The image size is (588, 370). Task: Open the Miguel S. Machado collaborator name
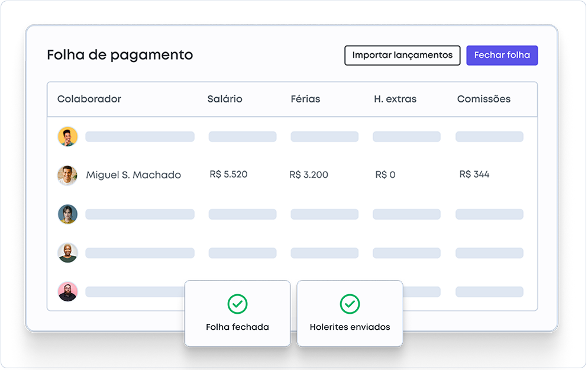coord(134,175)
